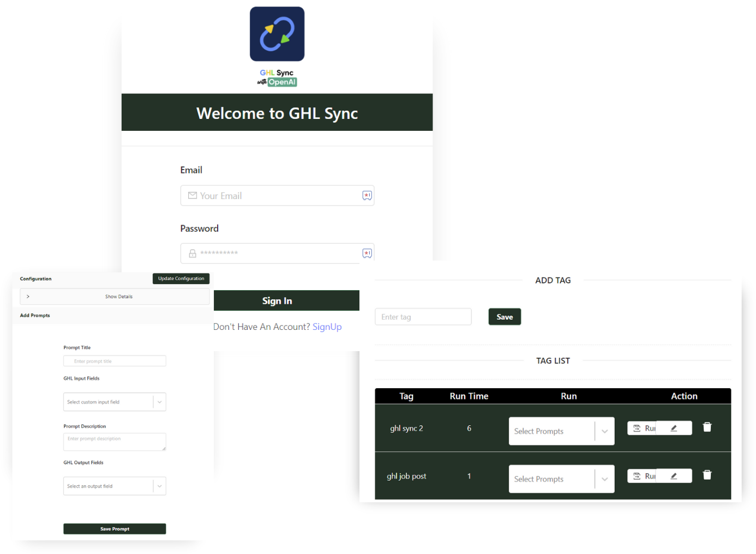
Task: Focus the Enter tag input
Action: [423, 317]
